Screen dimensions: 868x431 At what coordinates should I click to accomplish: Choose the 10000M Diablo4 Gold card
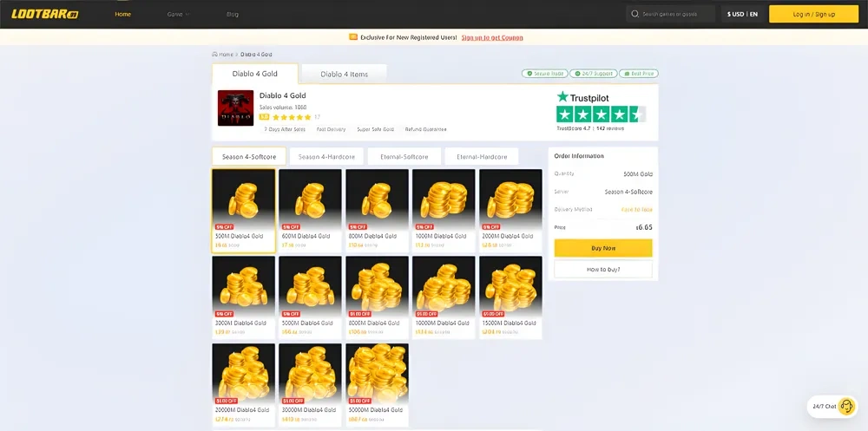point(444,297)
